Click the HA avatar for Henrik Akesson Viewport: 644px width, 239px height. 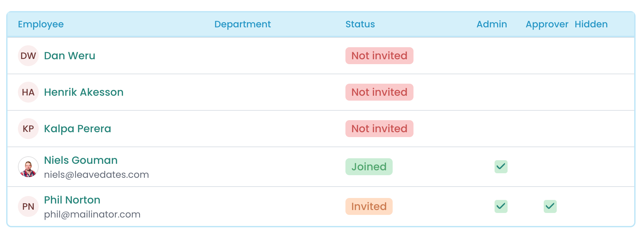pyautogui.click(x=28, y=92)
